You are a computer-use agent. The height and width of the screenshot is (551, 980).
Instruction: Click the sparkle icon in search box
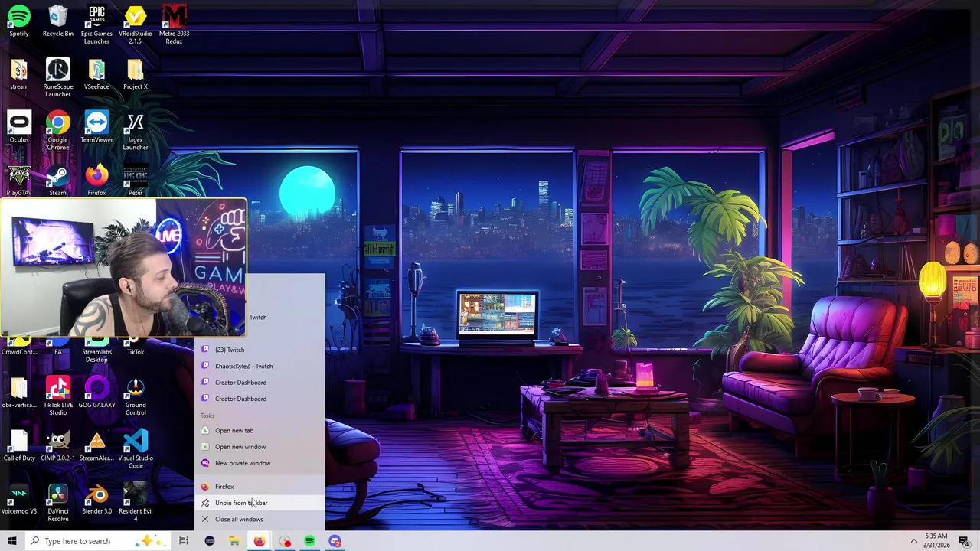148,541
